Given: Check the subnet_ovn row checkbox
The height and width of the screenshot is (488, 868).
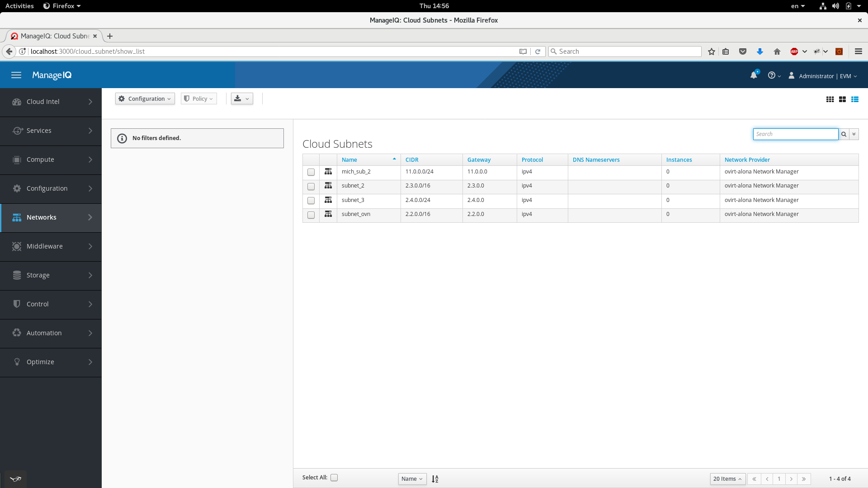Looking at the screenshot, I should tap(311, 215).
